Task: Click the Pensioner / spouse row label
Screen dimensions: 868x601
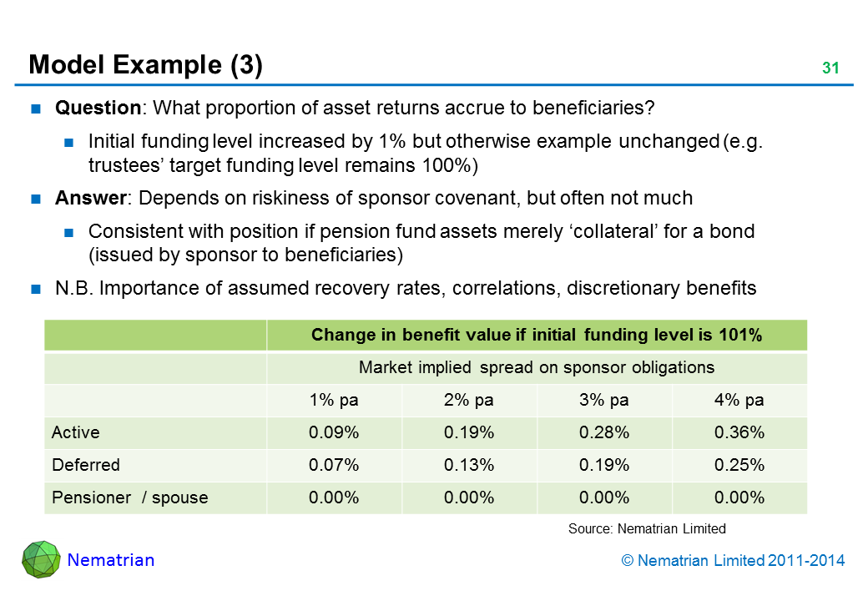Action: (129, 498)
